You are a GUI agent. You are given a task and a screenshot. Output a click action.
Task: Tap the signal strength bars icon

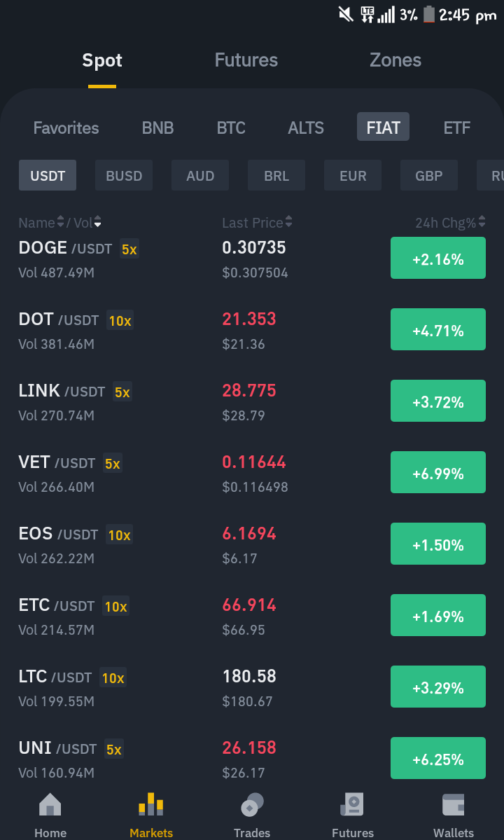click(386, 15)
